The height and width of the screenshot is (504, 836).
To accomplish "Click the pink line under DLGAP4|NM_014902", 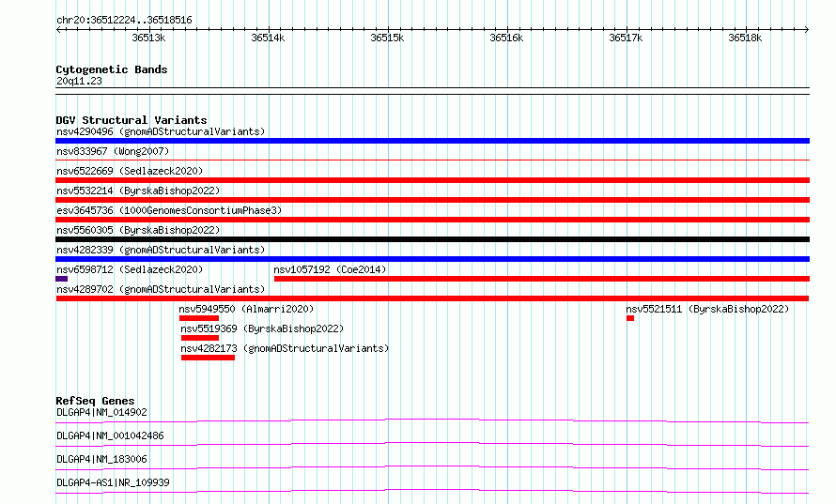I will 432,420.
